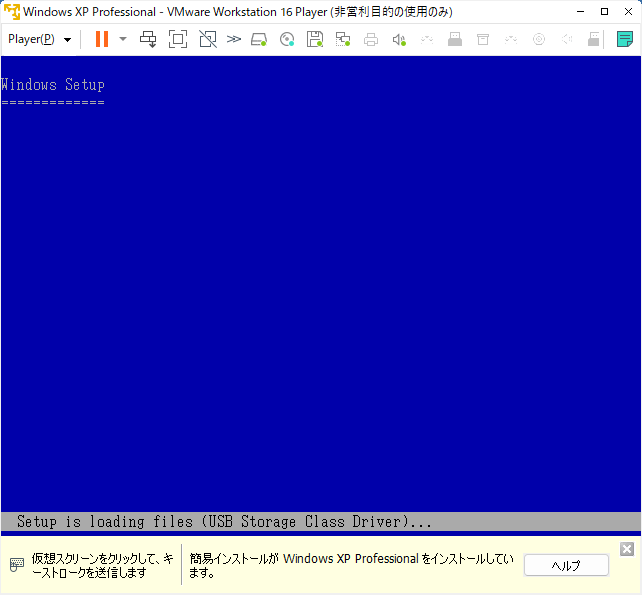Image resolution: width=642 pixels, height=595 pixels.
Task: Toggle the sound card device icon
Action: coord(399,39)
